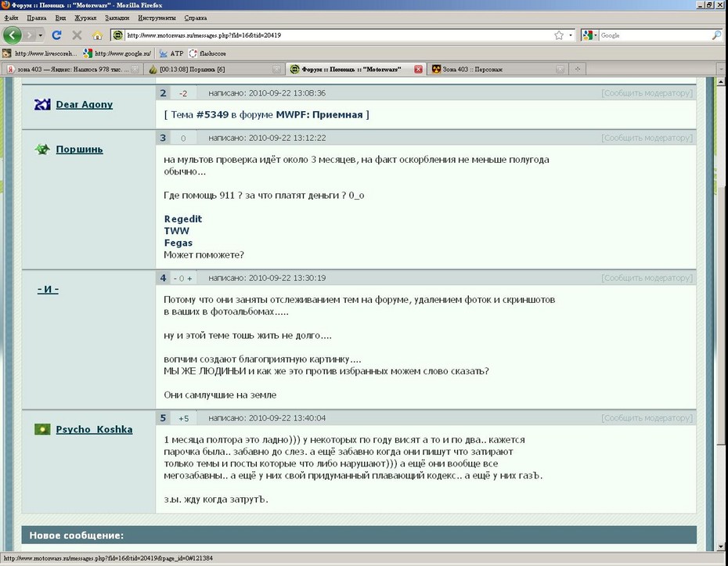
Task: Click the MWPF: Приемная forum link
Action: 319,115
